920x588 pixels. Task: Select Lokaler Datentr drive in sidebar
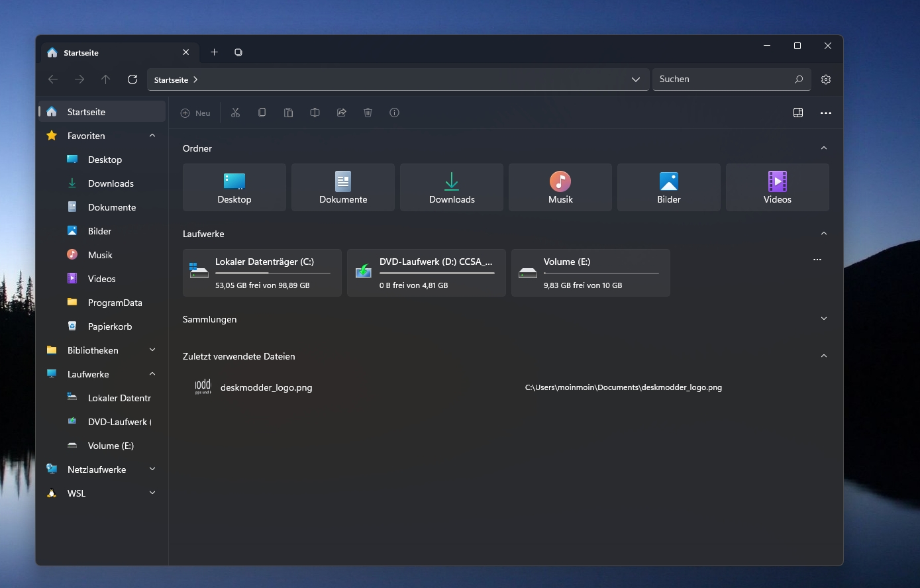(102, 398)
